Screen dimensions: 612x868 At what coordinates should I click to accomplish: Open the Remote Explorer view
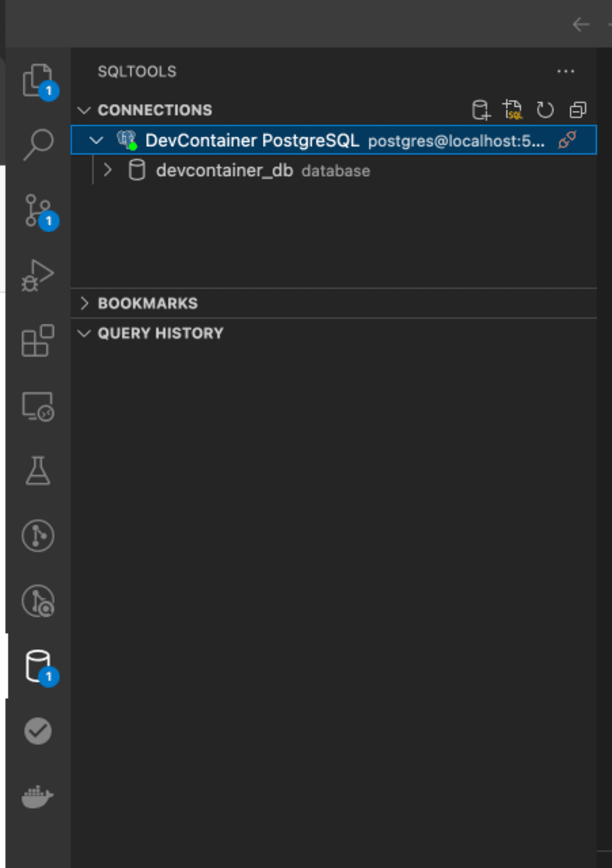38,406
